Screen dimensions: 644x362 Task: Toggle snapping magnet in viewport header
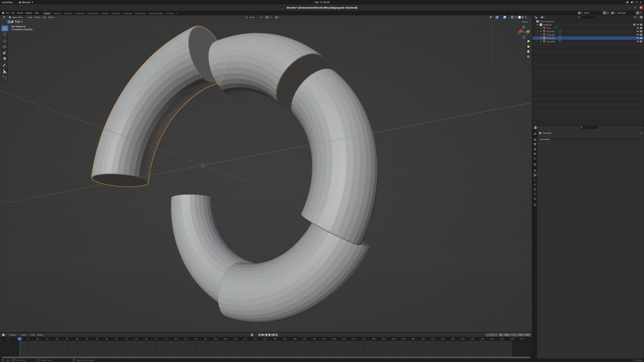pyautogui.click(x=267, y=17)
